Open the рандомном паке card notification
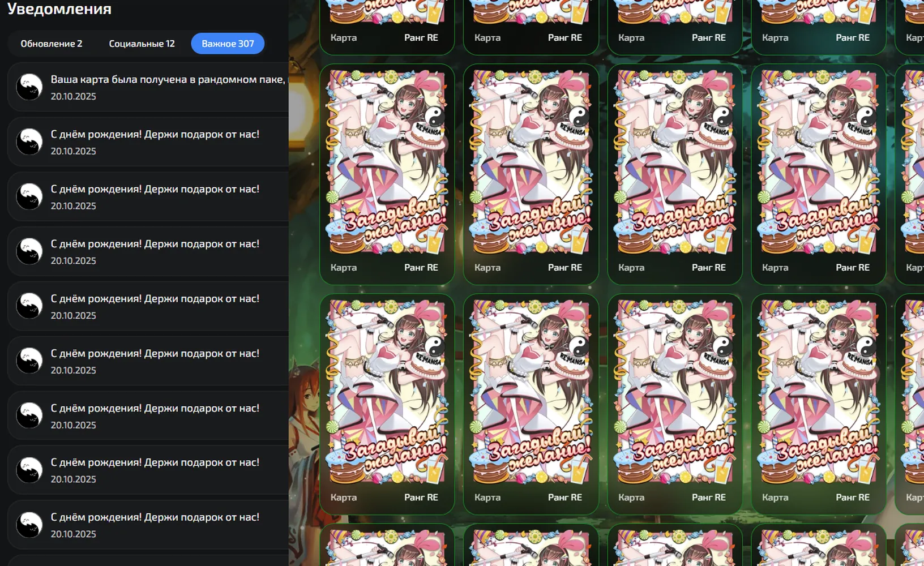The width and height of the screenshot is (924, 566). pos(148,87)
